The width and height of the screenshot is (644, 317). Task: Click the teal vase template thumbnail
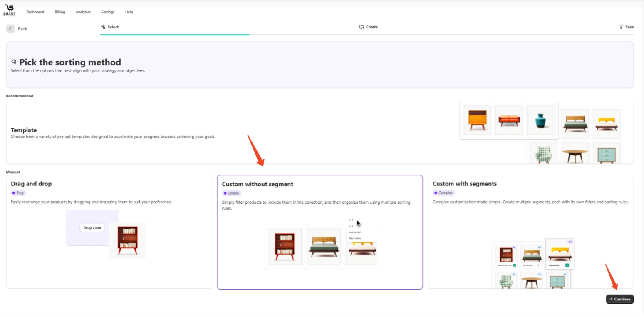[540, 120]
